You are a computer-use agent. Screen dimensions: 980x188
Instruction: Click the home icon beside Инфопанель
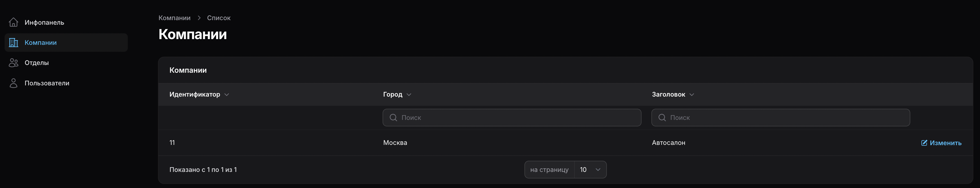[14, 22]
